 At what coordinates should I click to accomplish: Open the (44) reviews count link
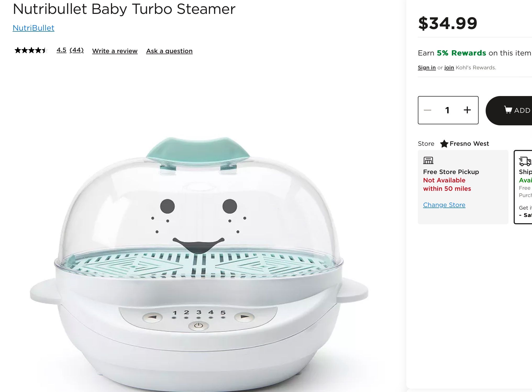[76, 50]
